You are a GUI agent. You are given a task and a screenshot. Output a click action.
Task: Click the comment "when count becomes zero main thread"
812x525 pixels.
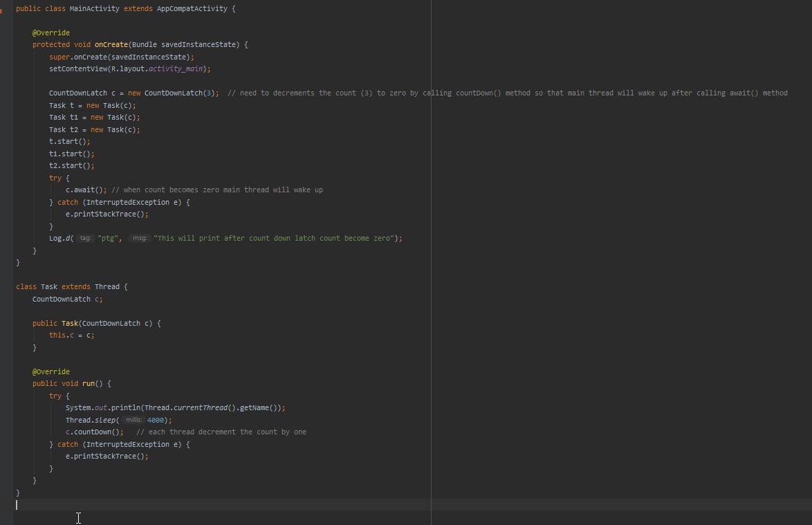point(195,190)
